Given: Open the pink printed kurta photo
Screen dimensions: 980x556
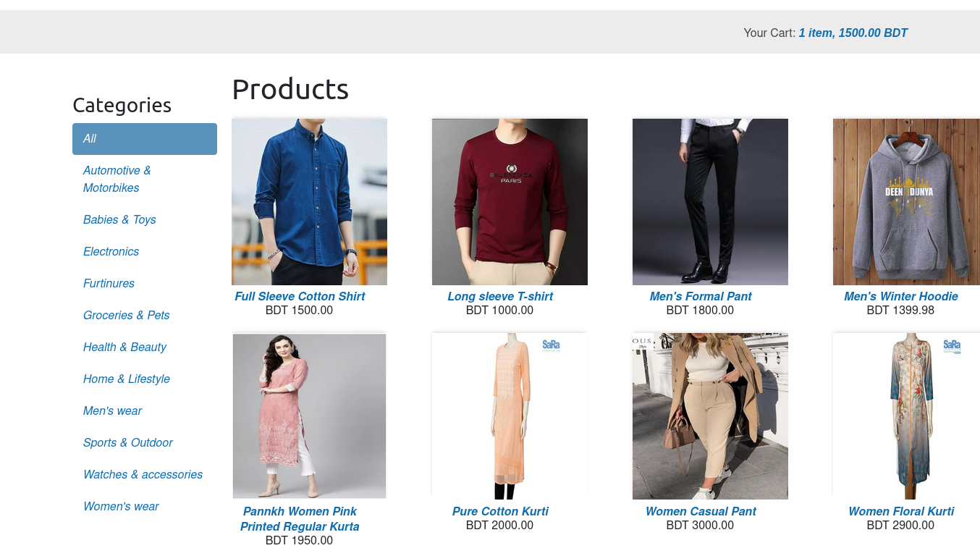Looking at the screenshot, I should [309, 416].
